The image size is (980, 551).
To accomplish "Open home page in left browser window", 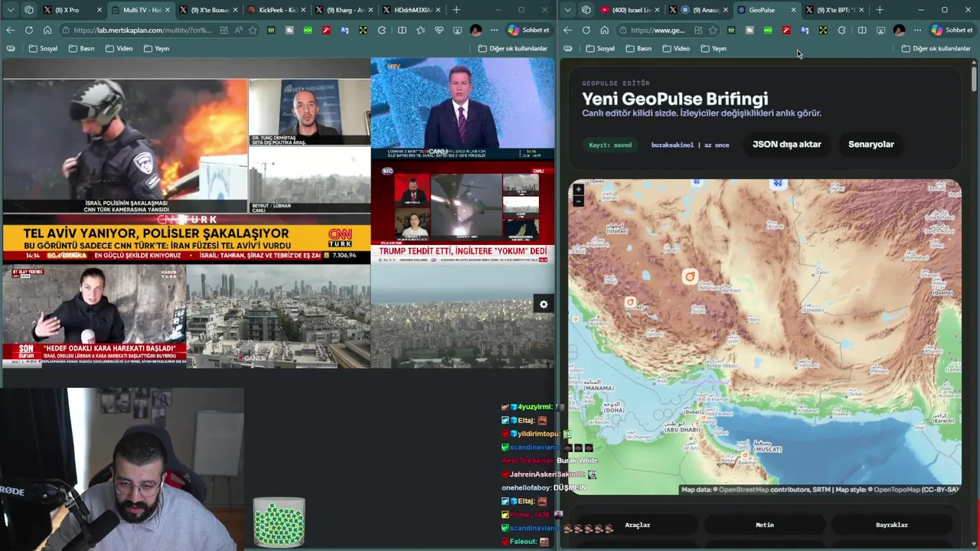I will pyautogui.click(x=47, y=30).
